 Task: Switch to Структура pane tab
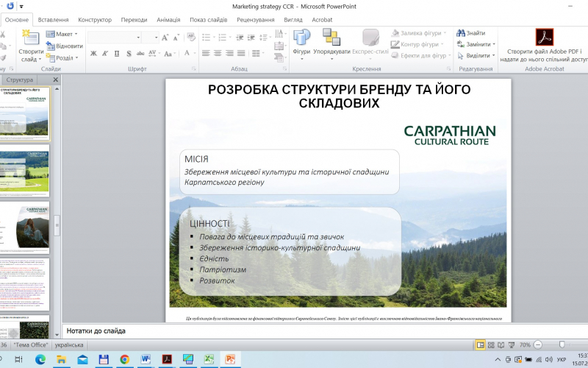(20, 79)
